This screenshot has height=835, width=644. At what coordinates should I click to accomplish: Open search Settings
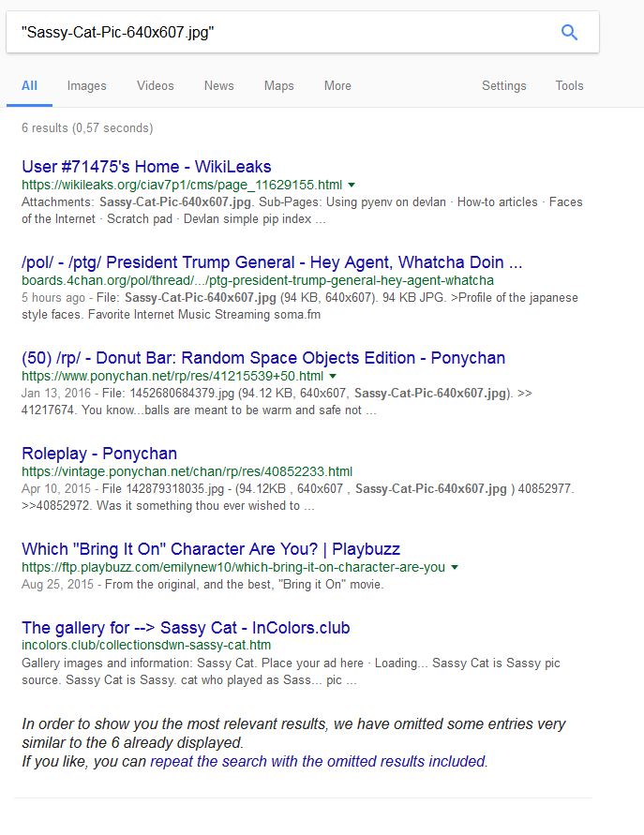[504, 85]
